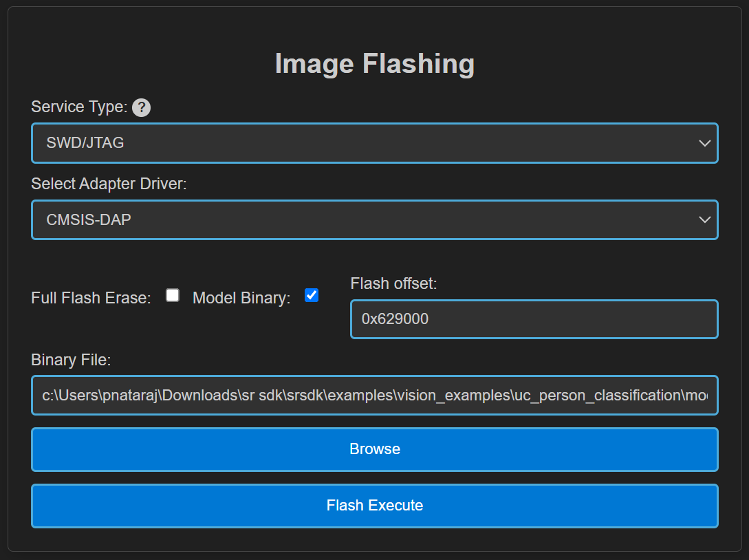Screen dimensions: 749x560
Task: Click the "Service Type:" label
Action: [x=79, y=107]
